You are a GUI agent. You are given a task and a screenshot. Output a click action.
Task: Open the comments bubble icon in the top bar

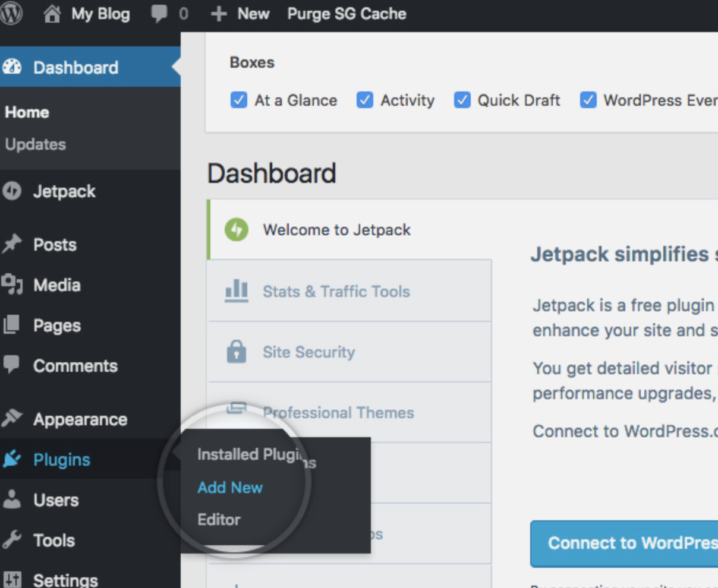coord(159,14)
